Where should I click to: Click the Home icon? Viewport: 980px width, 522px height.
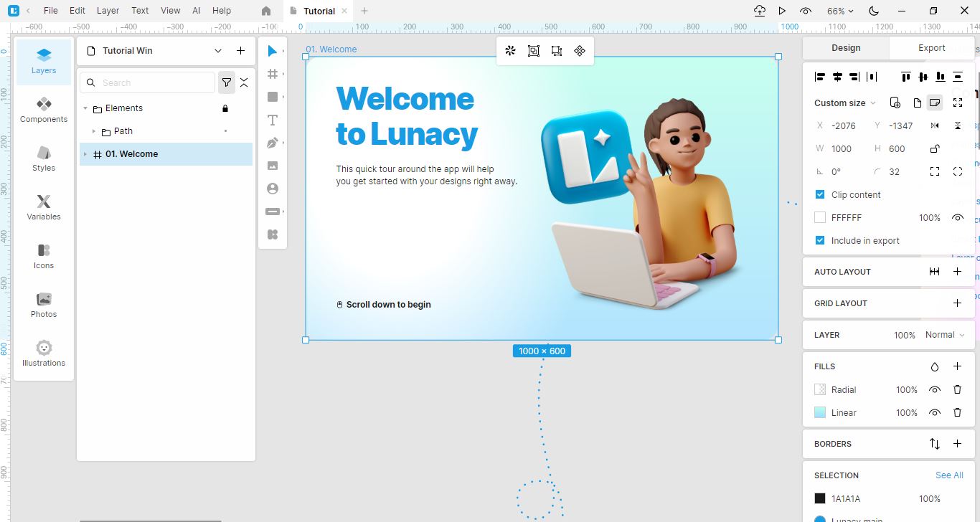[266, 11]
